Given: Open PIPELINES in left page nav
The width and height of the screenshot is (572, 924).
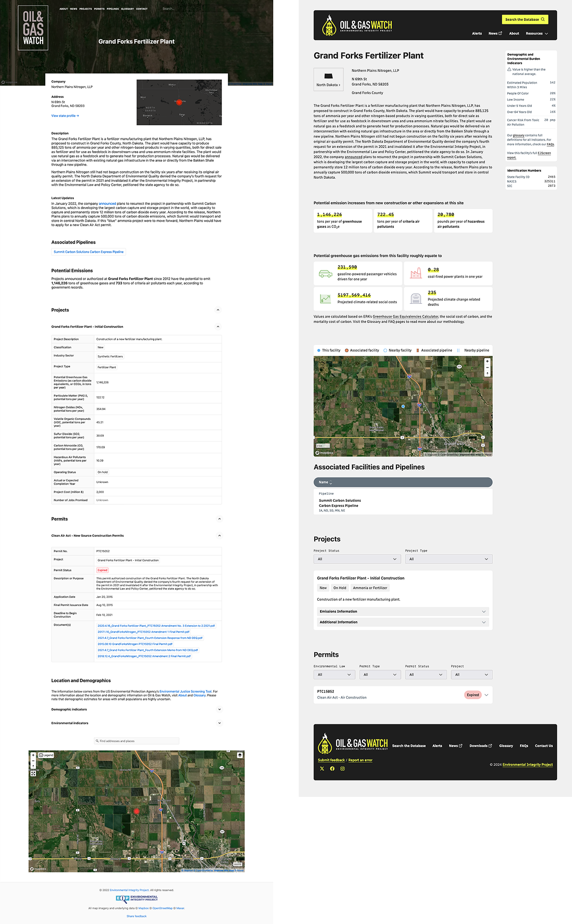Looking at the screenshot, I should pos(113,9).
